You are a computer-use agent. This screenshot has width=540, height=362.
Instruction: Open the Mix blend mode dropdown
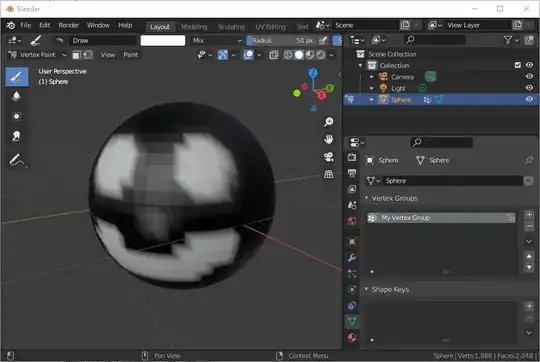[x=217, y=40]
